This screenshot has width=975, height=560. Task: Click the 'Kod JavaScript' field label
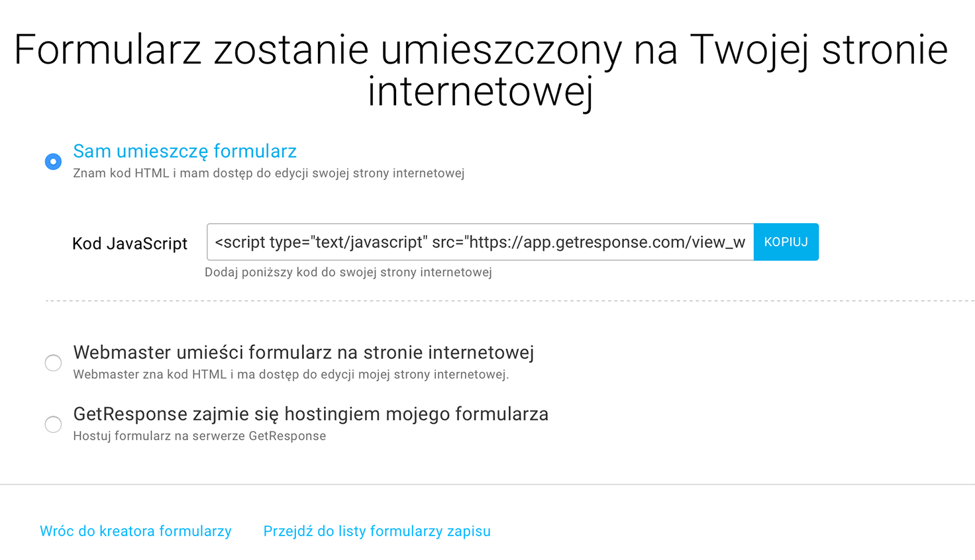coord(130,244)
